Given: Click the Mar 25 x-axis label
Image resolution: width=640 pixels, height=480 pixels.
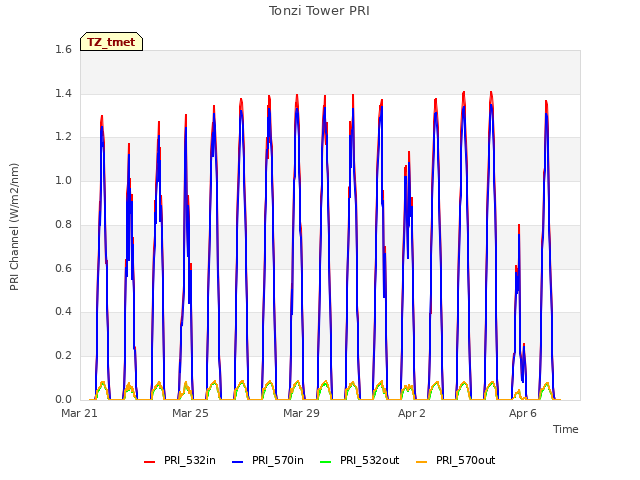Looking at the screenshot, I should coord(190,413).
